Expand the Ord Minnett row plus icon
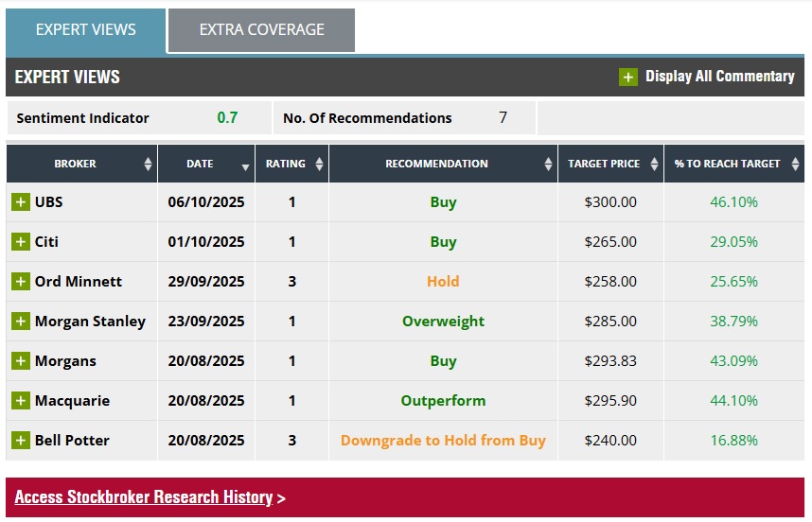The height and width of the screenshot is (522, 812). [x=21, y=282]
